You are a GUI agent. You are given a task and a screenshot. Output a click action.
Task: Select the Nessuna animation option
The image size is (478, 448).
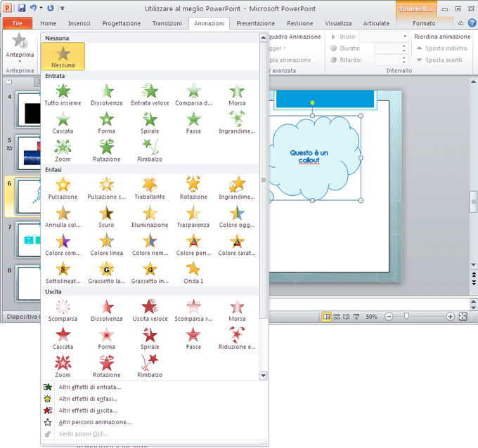63,57
